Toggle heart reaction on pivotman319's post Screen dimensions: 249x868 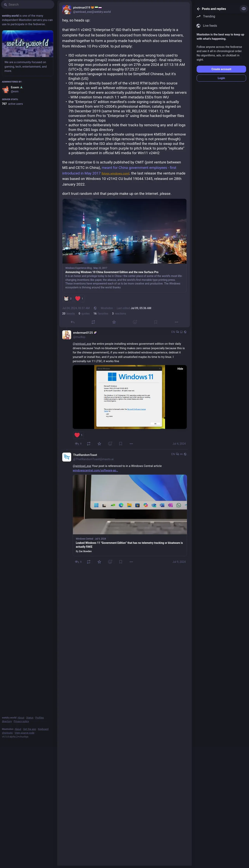pyautogui.click(x=79, y=299)
